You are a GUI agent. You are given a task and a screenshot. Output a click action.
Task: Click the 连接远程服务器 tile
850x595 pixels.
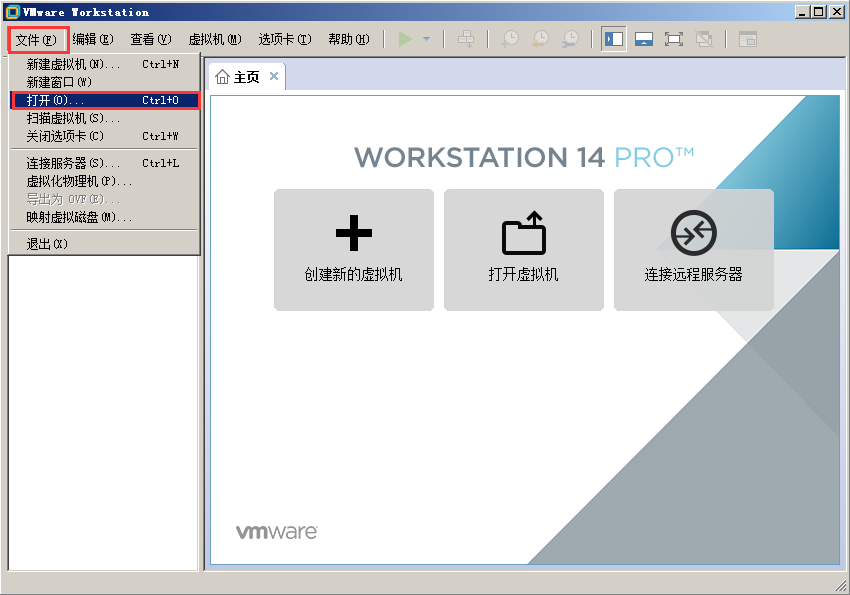(x=694, y=250)
